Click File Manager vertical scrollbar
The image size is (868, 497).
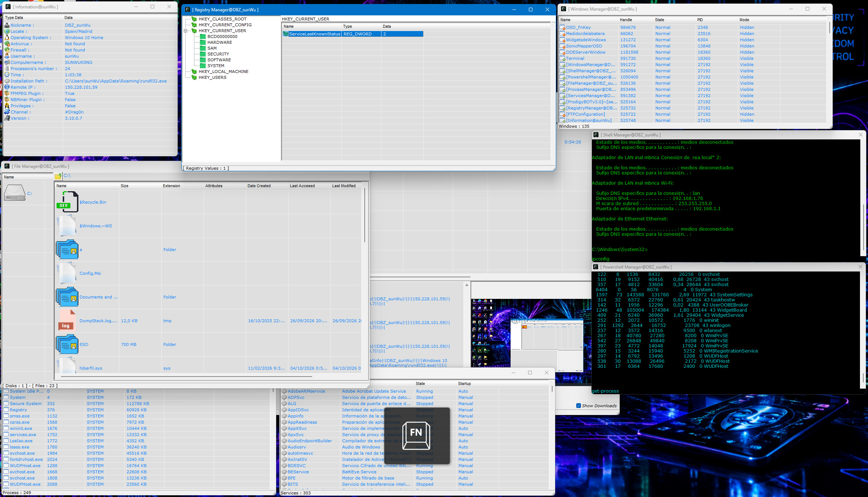(x=364, y=215)
